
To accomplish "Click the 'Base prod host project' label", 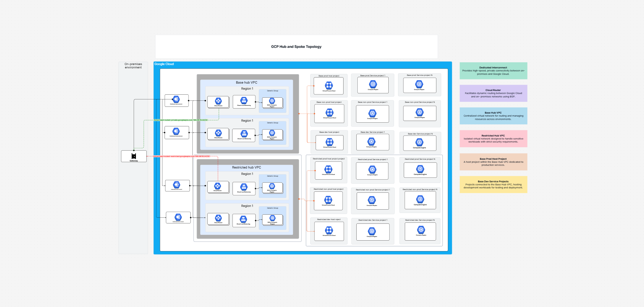I will click(x=329, y=76).
